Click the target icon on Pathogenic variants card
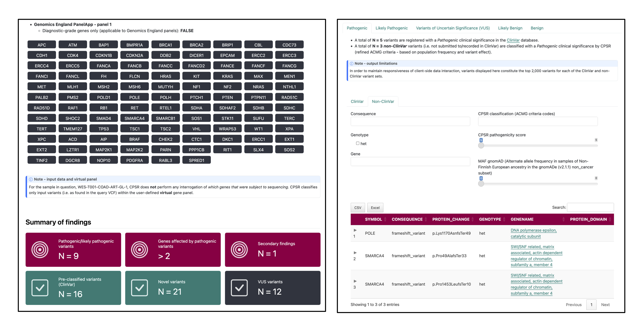 point(40,249)
